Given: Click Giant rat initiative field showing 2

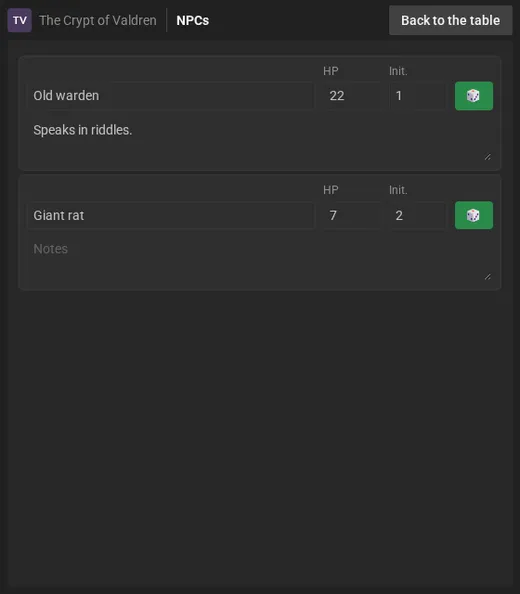Looking at the screenshot, I should 418,215.
